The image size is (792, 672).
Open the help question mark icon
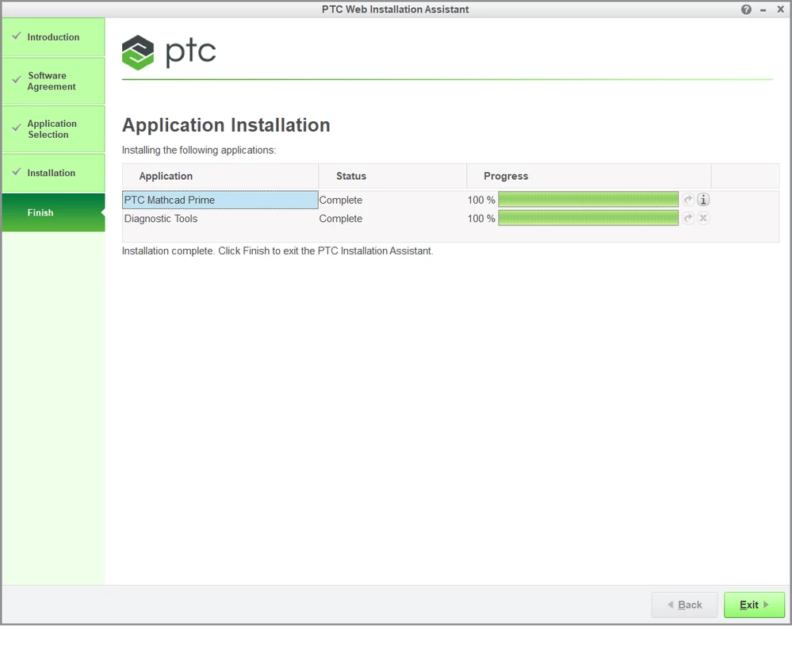pos(746,10)
